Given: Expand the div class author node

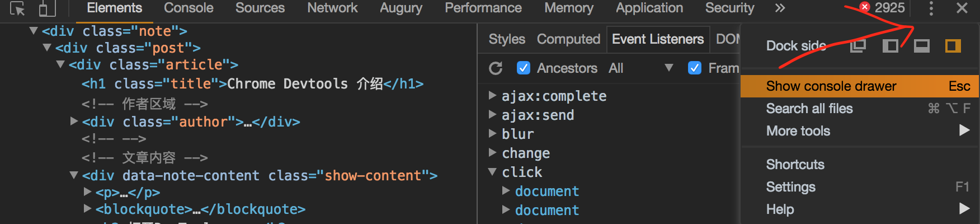Looking at the screenshot, I should 74,121.
